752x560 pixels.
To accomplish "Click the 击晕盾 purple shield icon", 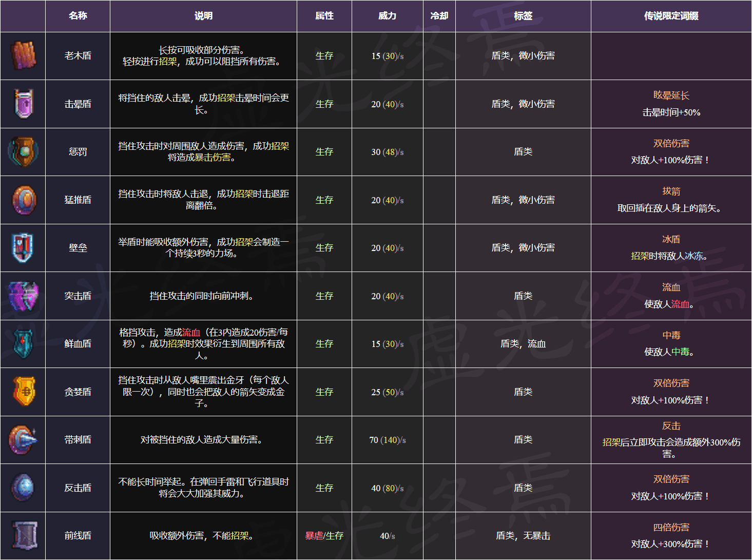I will pos(23,104).
